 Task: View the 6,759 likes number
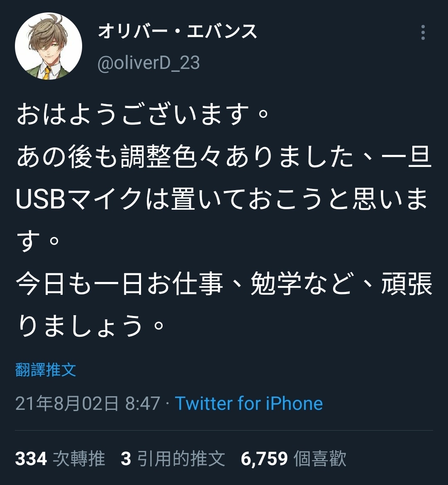(265, 458)
